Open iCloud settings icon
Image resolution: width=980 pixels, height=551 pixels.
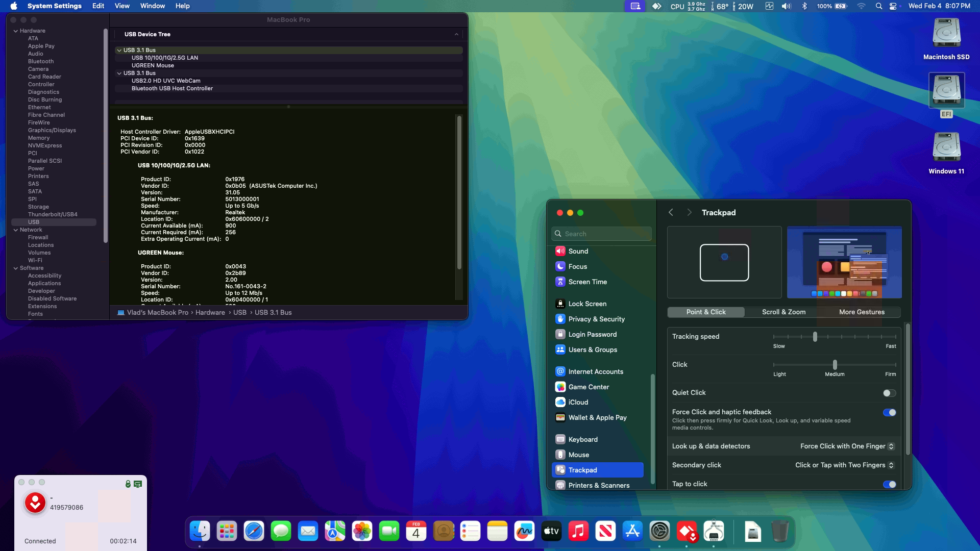(560, 402)
